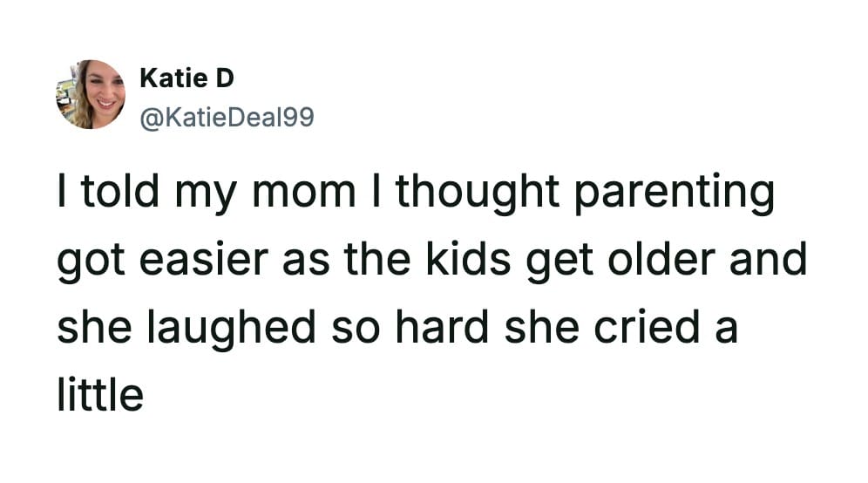Click the @KatieDeal99 handle

point(226,115)
